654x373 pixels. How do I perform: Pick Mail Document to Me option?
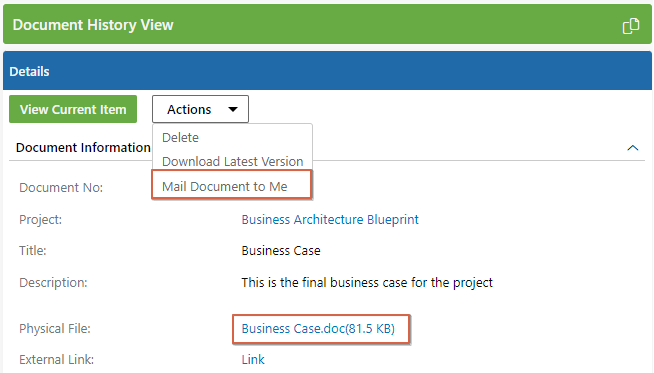[224, 186]
